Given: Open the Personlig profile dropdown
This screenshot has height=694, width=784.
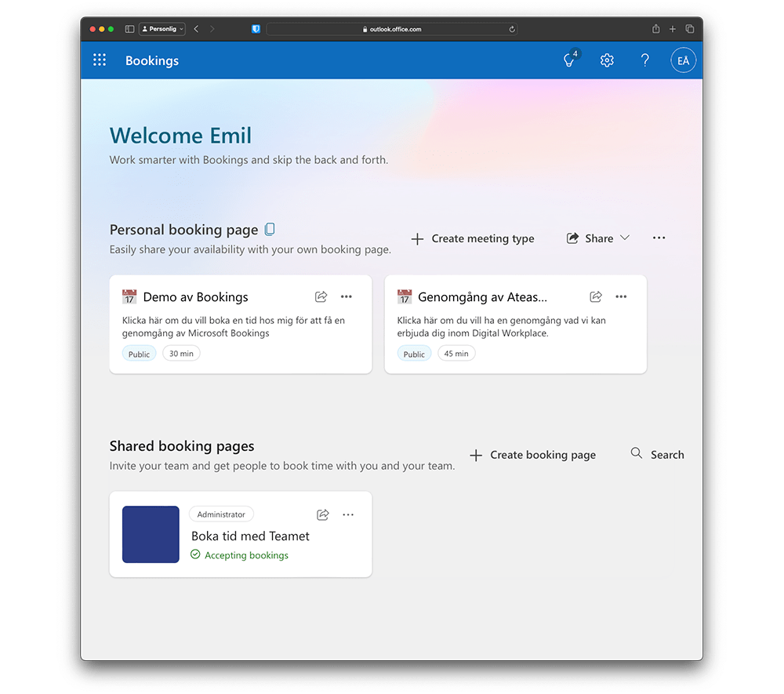Looking at the screenshot, I should [x=162, y=29].
